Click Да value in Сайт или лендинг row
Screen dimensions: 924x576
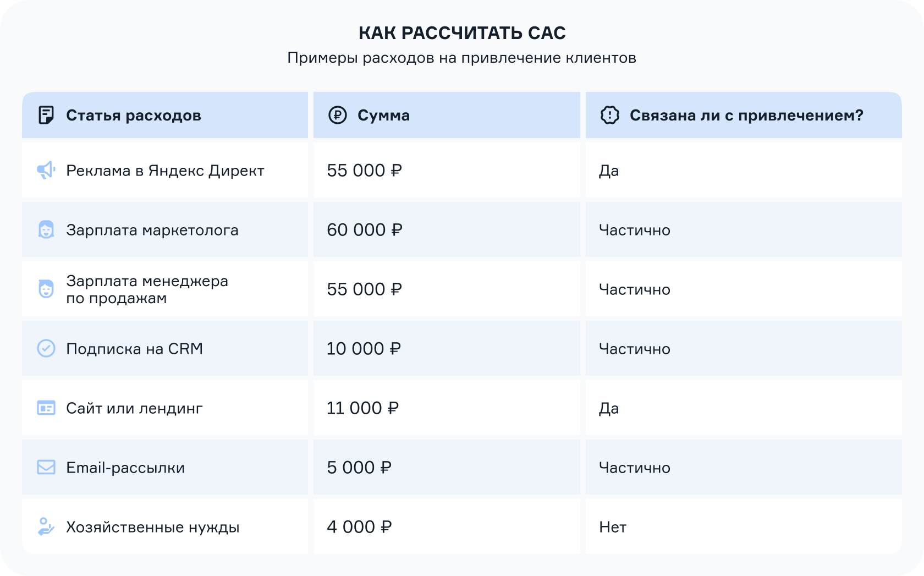click(x=609, y=408)
